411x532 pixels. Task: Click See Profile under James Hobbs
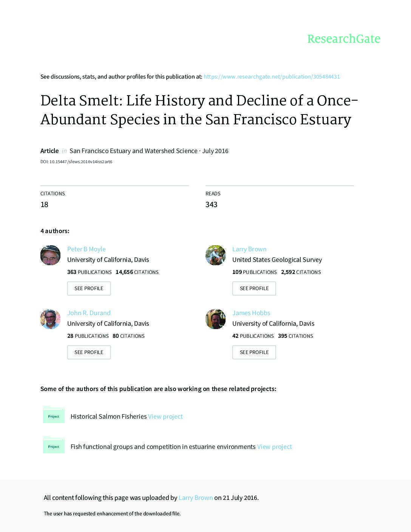[x=254, y=352]
